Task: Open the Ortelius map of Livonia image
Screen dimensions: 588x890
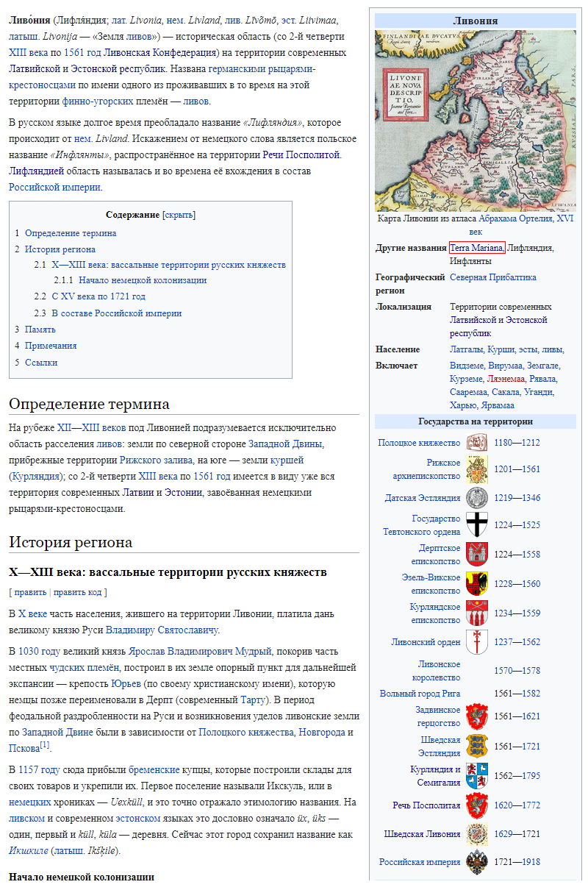Action: [x=476, y=121]
